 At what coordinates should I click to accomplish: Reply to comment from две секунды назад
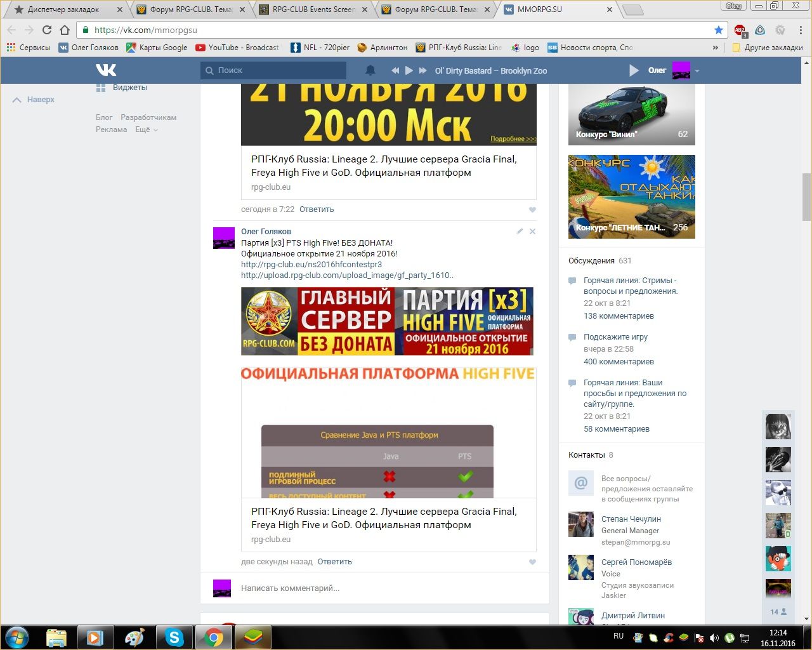[x=335, y=562]
